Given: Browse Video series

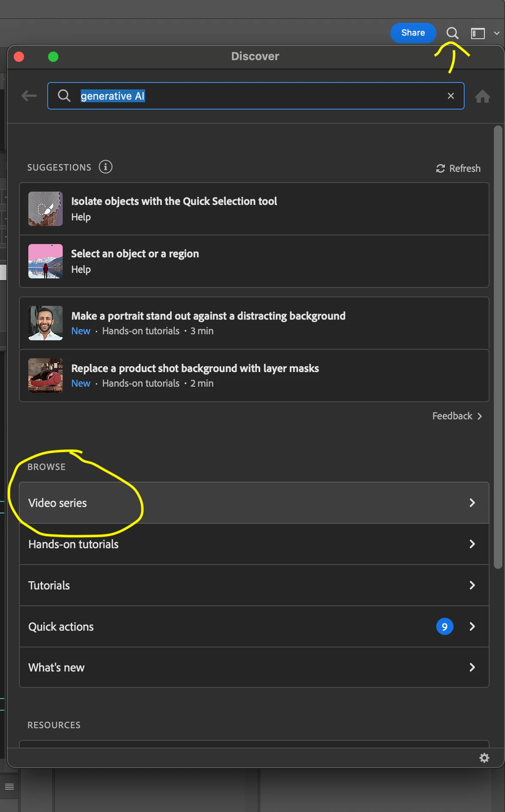Looking at the screenshot, I should [x=254, y=503].
